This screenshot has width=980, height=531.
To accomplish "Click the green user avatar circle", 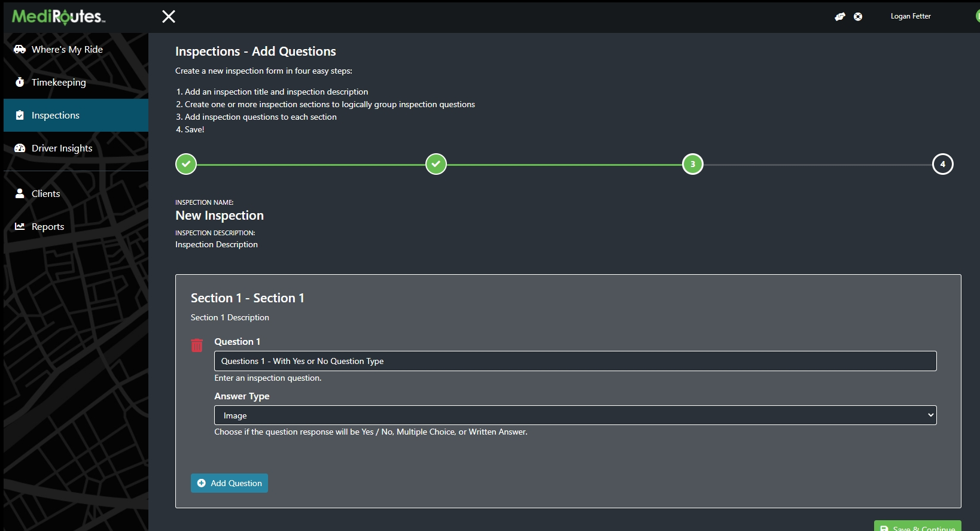I will pos(977,17).
